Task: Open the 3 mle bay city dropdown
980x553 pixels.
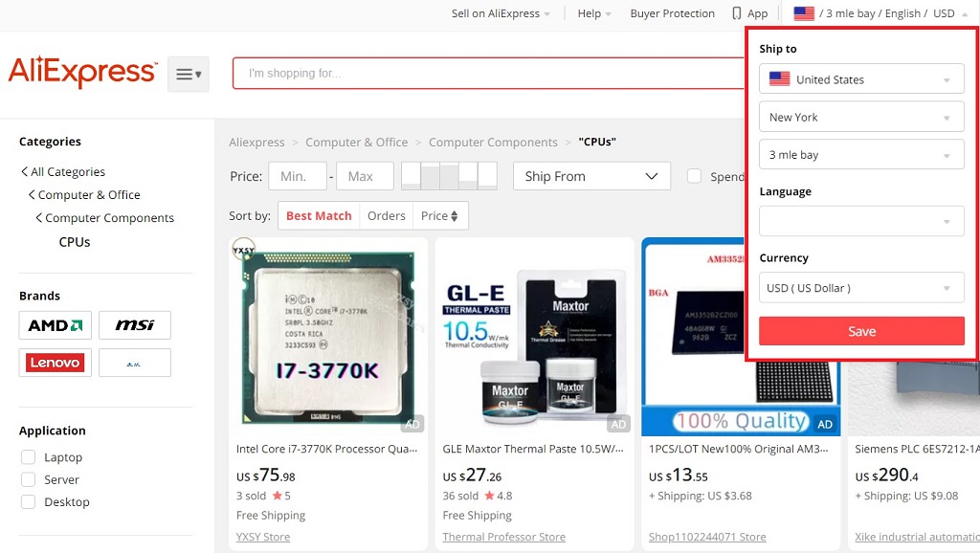Action: (x=861, y=154)
